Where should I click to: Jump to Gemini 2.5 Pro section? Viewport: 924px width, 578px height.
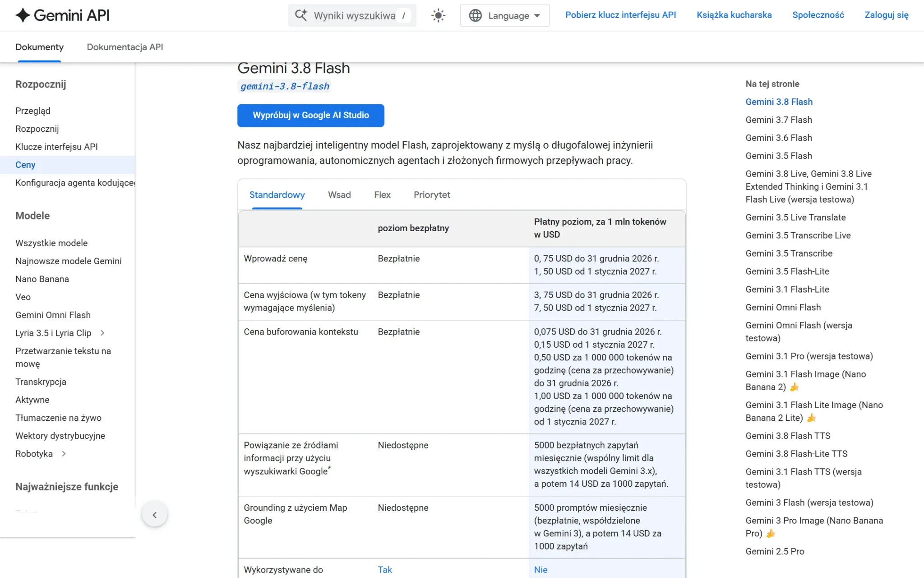775,551
